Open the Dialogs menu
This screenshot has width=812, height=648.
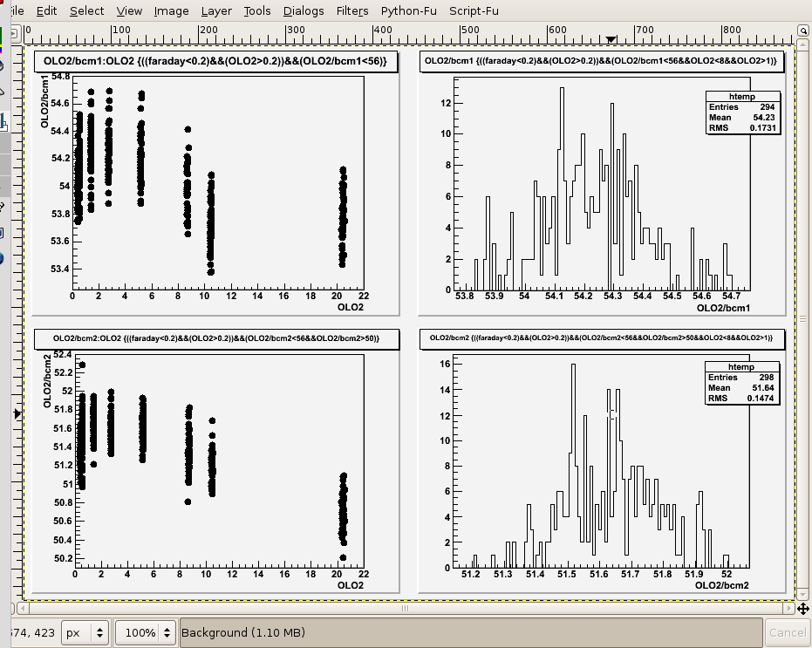click(x=304, y=10)
